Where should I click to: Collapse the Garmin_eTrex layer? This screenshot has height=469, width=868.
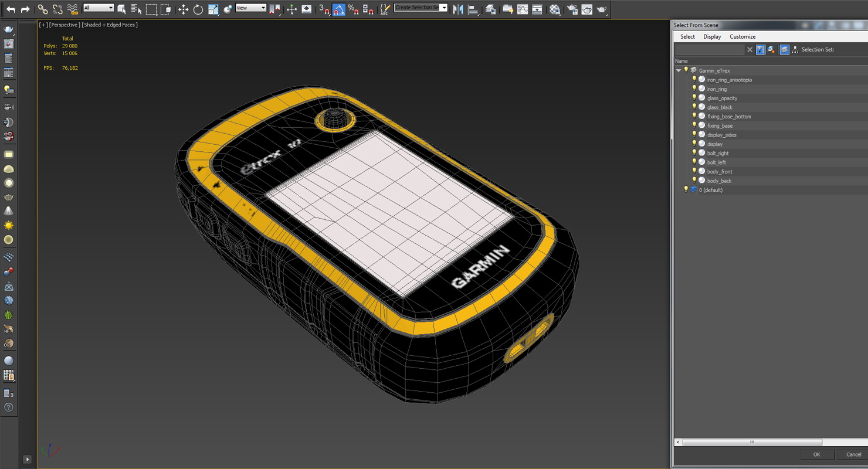click(x=679, y=70)
